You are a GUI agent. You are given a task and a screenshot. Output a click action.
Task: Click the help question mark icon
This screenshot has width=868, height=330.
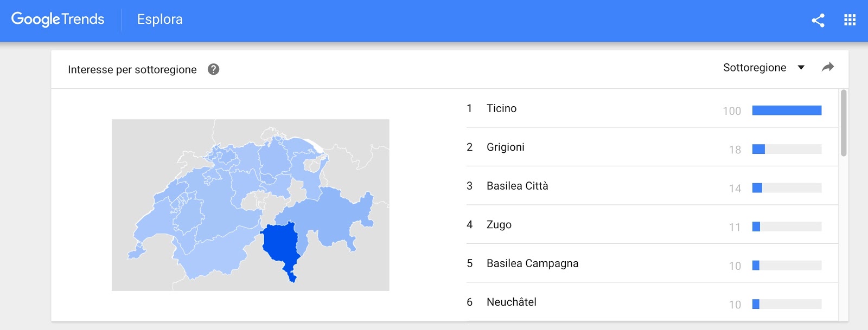214,69
